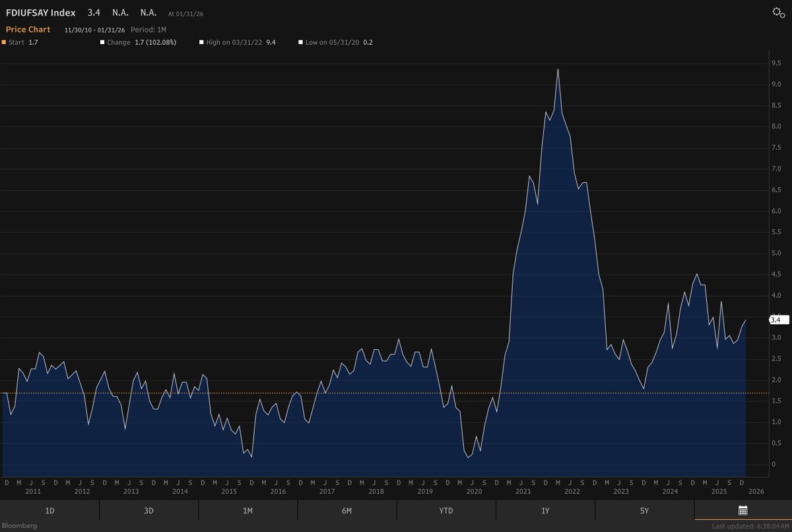Viewport: 792px width, 532px height.
Task: Choose the 5Y time range tab
Action: click(644, 510)
